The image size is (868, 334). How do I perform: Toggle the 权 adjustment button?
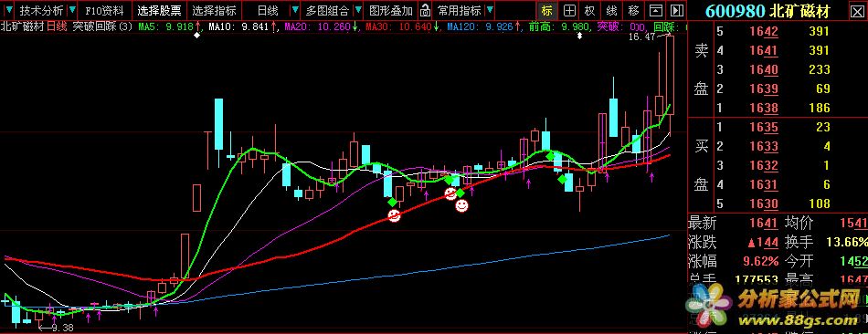590,10
